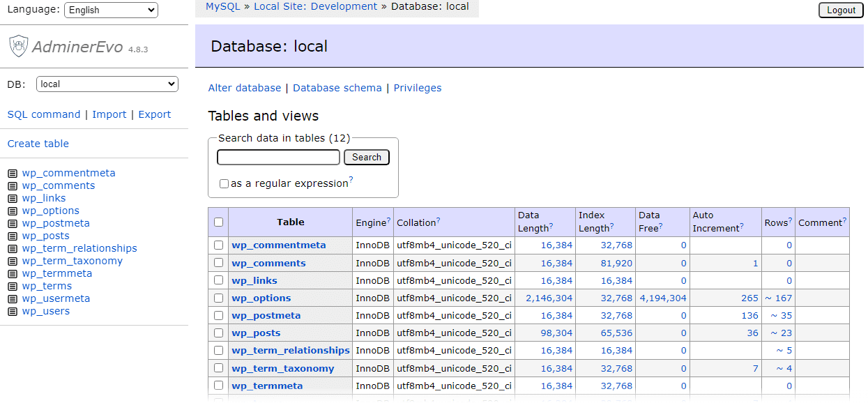Viewport: 868px width, 403px height.
Task: Click the select-data icon beside wp_postmeta in sidebar
Action: pyautogui.click(x=12, y=224)
